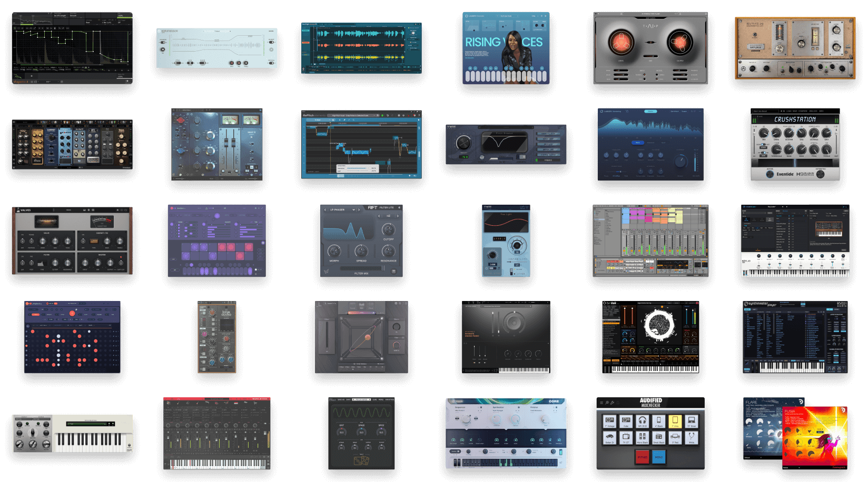The width and height of the screenshot is (868, 482).
Task: Select the car speaker icon in MixChecker
Action: (x=609, y=437)
